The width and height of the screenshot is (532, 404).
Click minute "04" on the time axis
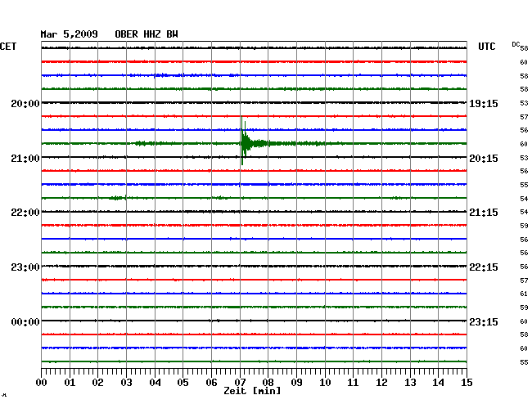coord(155,382)
